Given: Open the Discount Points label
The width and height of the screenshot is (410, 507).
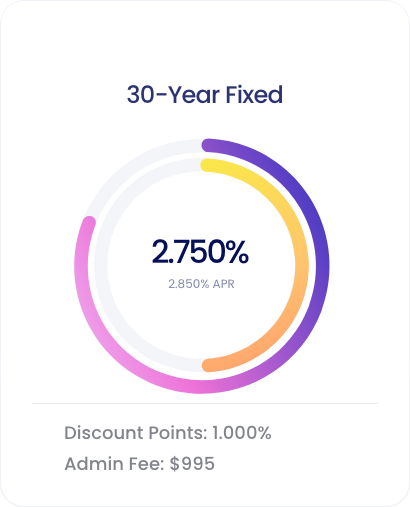Looking at the screenshot, I should click(136, 433).
